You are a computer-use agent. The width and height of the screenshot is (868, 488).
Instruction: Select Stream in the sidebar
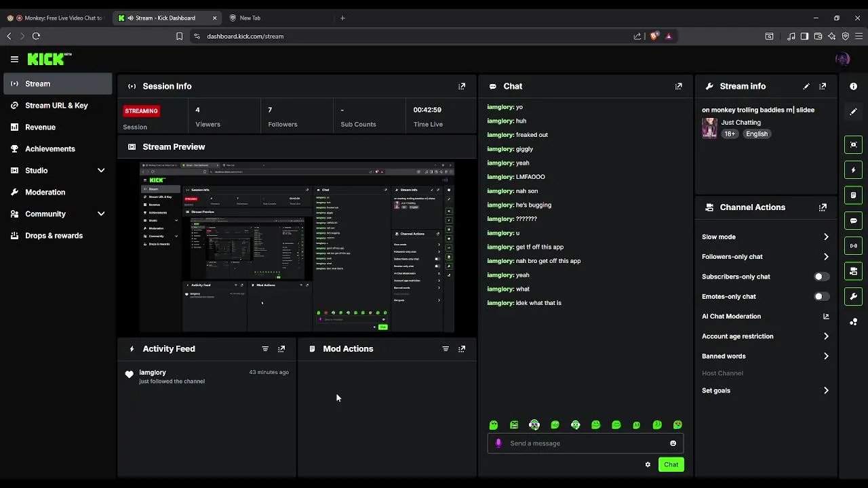click(x=58, y=83)
